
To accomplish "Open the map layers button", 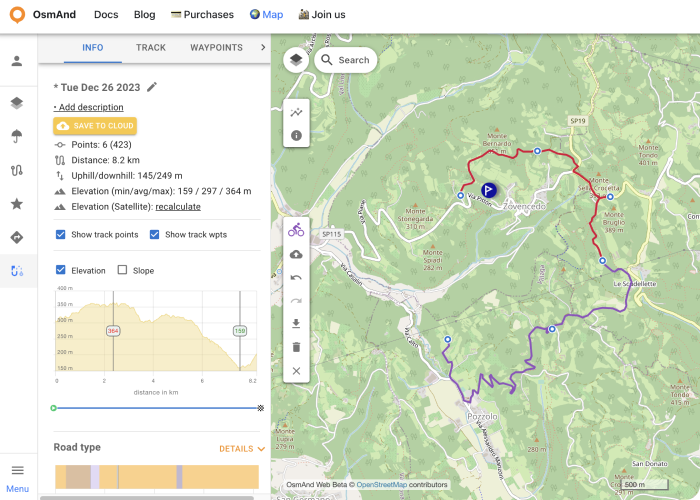I will [296, 60].
